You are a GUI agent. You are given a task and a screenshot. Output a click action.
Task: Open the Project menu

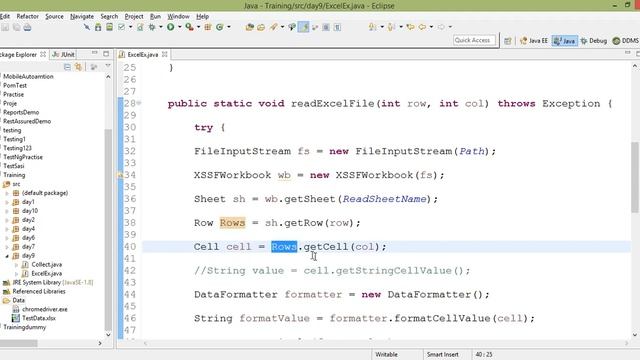(134, 16)
